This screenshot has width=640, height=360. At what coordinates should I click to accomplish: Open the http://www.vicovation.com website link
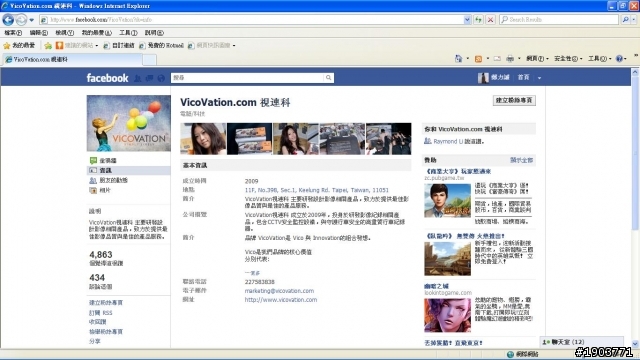pos(281,300)
